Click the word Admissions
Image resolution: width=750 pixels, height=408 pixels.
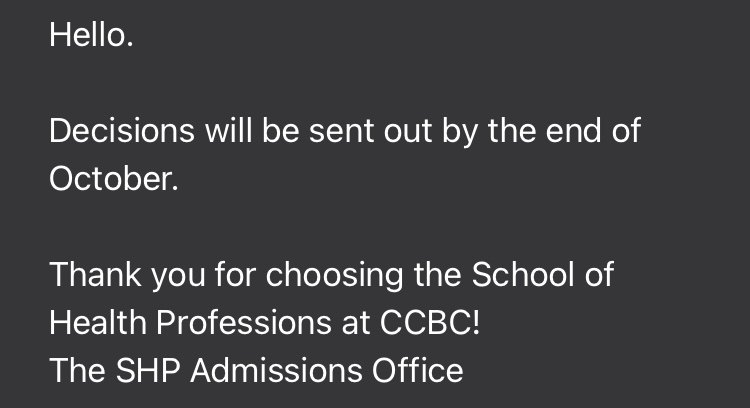coord(276,370)
